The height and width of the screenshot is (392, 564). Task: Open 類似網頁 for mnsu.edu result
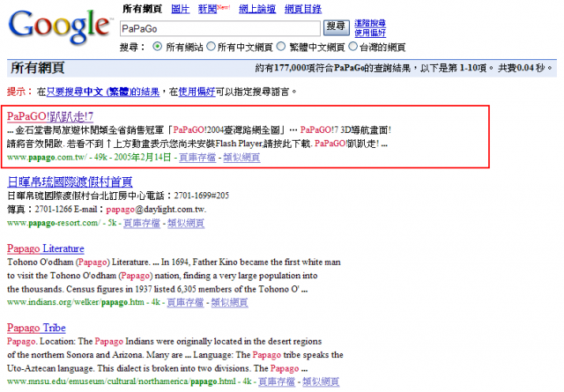[x=321, y=381]
